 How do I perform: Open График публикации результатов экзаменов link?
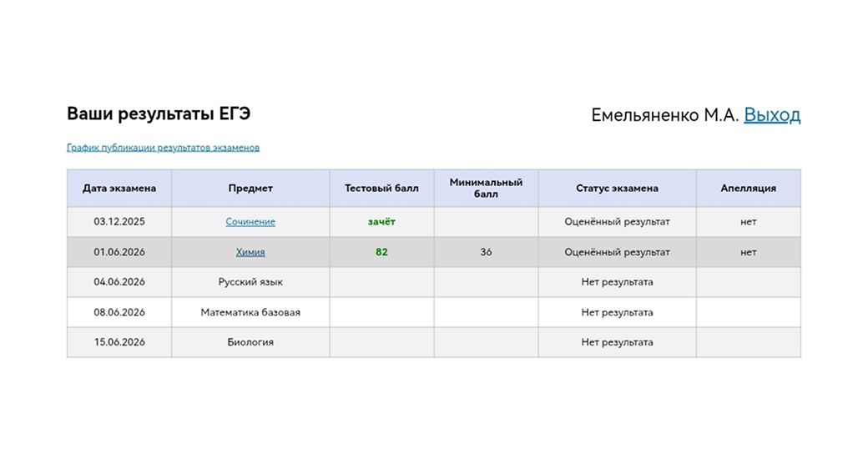pos(163,147)
